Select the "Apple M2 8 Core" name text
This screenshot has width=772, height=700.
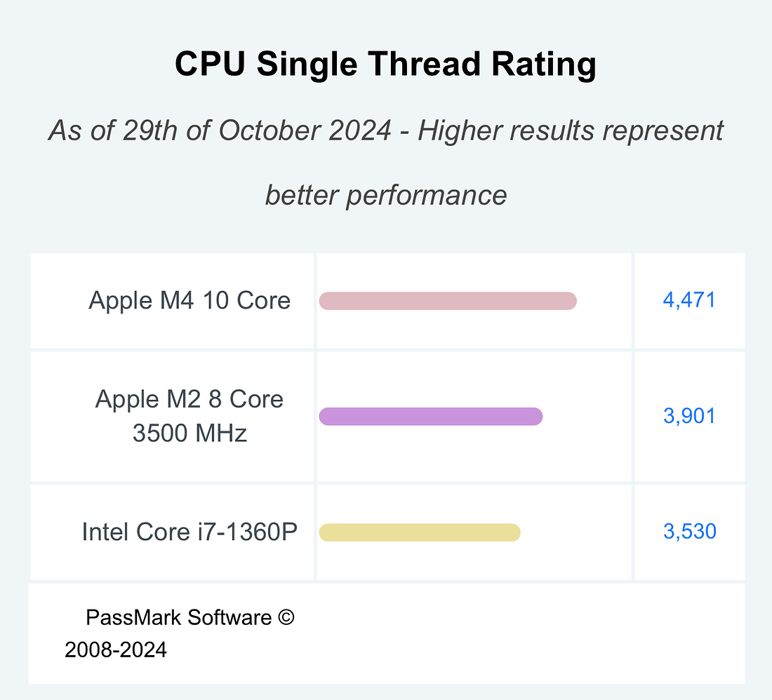[189, 399]
